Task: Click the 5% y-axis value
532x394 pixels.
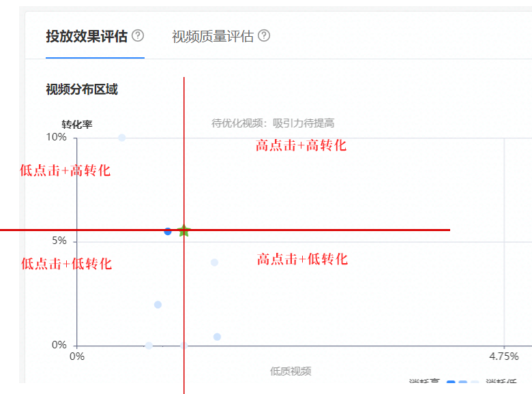Action: (59, 241)
